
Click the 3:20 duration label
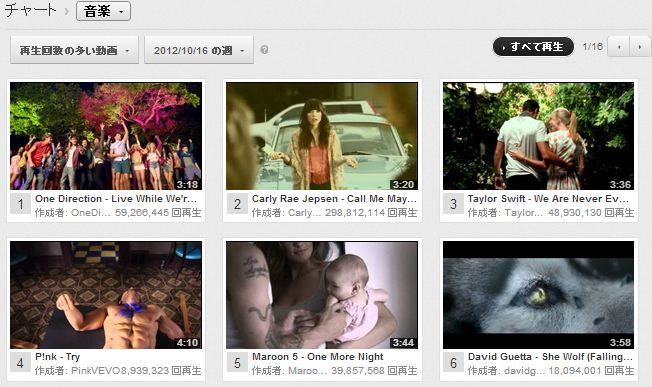point(403,184)
